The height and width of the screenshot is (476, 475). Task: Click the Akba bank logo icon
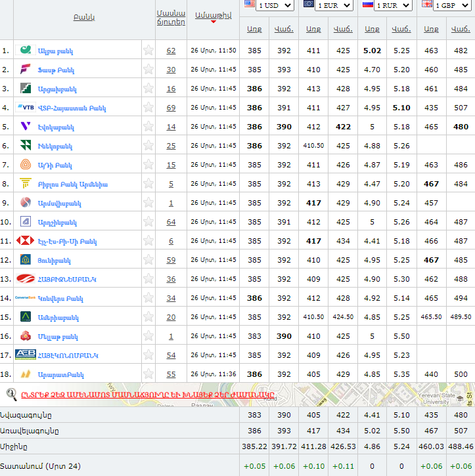(26, 50)
